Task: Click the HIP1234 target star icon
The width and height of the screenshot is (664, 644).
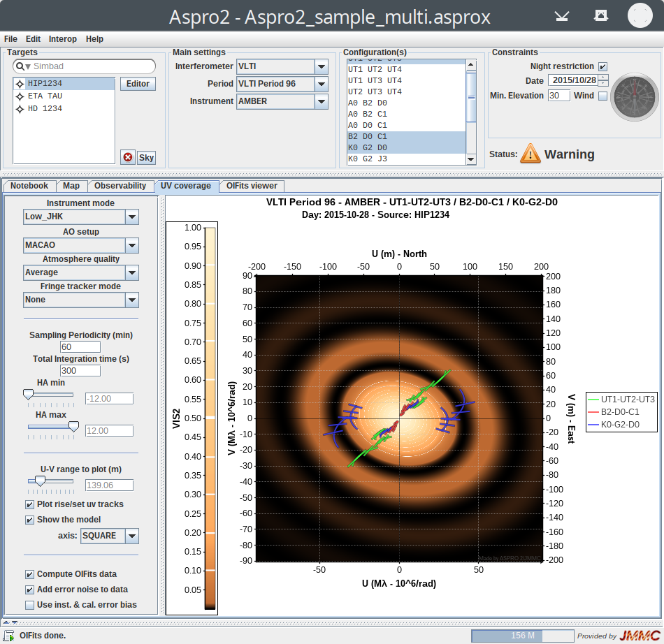Action: (x=20, y=84)
